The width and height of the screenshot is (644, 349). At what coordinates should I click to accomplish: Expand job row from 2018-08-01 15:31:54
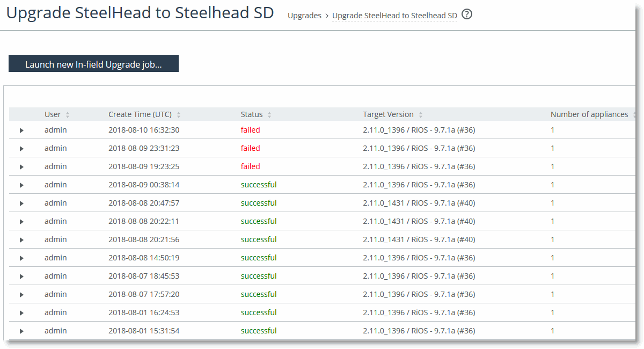21,331
